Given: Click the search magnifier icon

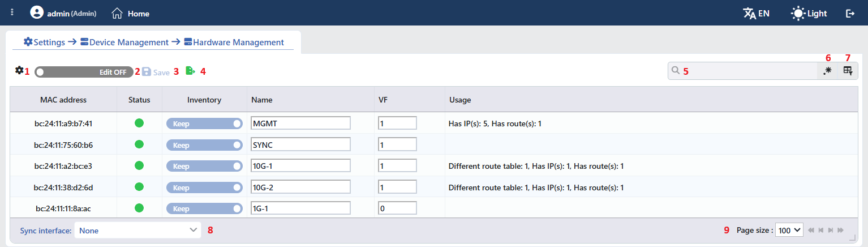Looking at the screenshot, I should point(676,71).
